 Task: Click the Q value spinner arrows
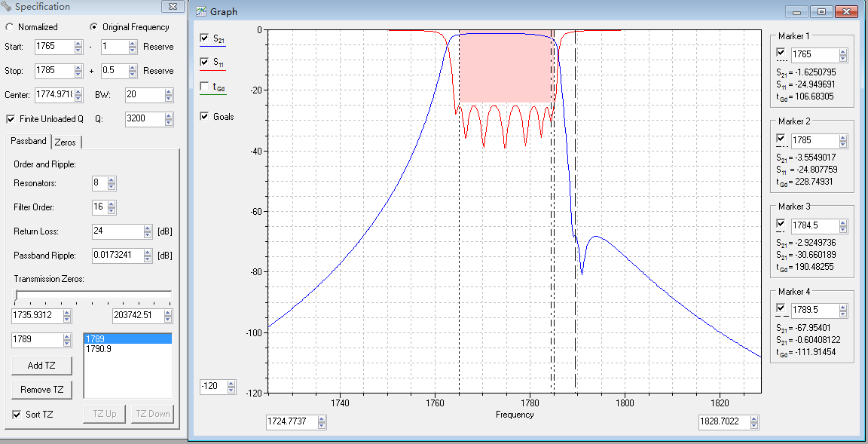pyautogui.click(x=169, y=119)
